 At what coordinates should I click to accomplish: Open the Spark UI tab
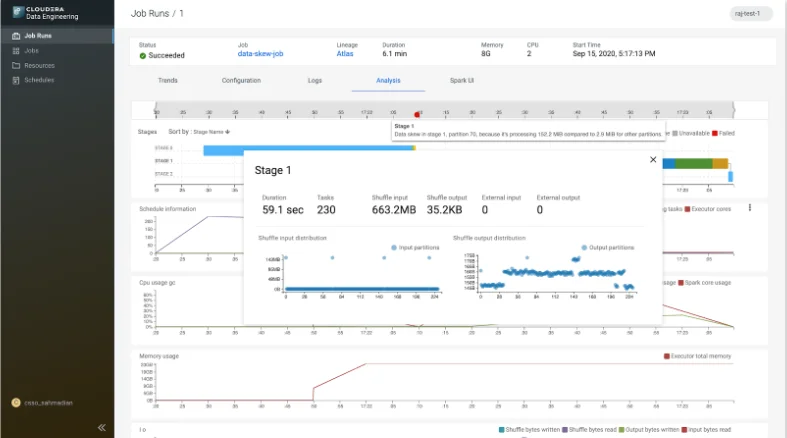[462, 80]
